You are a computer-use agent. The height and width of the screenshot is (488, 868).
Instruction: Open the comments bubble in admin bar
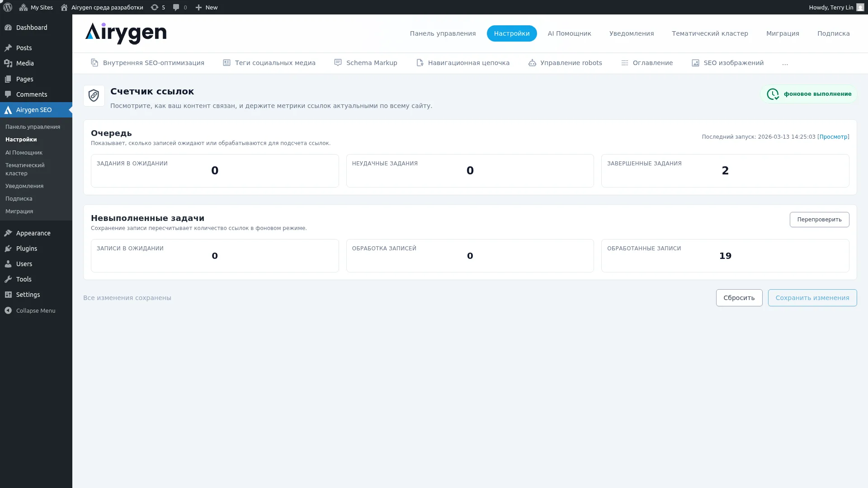tap(176, 7)
